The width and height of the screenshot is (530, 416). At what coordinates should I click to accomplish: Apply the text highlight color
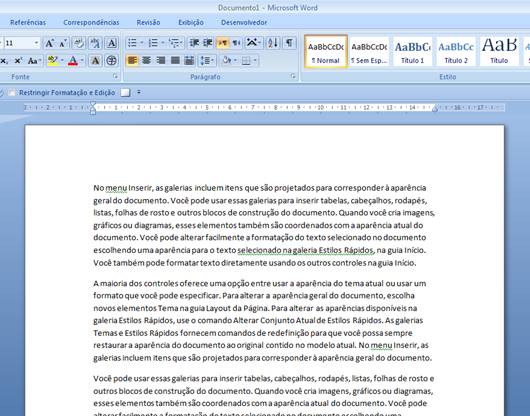click(52, 61)
